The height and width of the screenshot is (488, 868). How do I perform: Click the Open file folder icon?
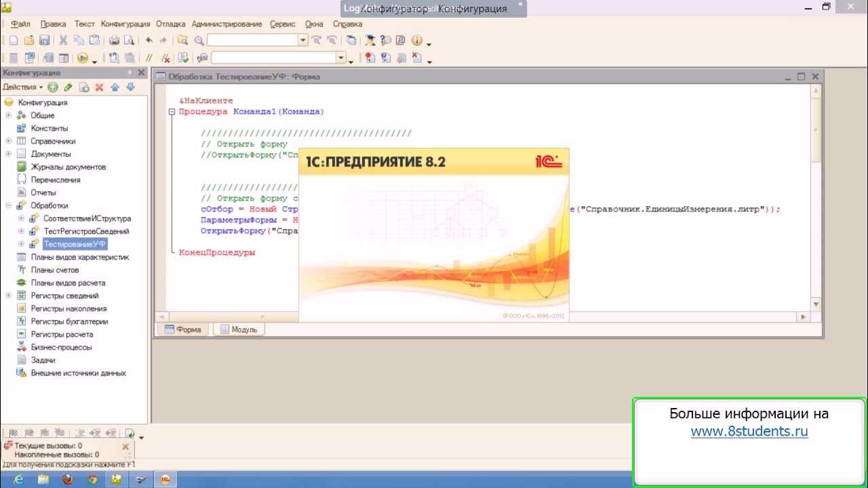[29, 41]
